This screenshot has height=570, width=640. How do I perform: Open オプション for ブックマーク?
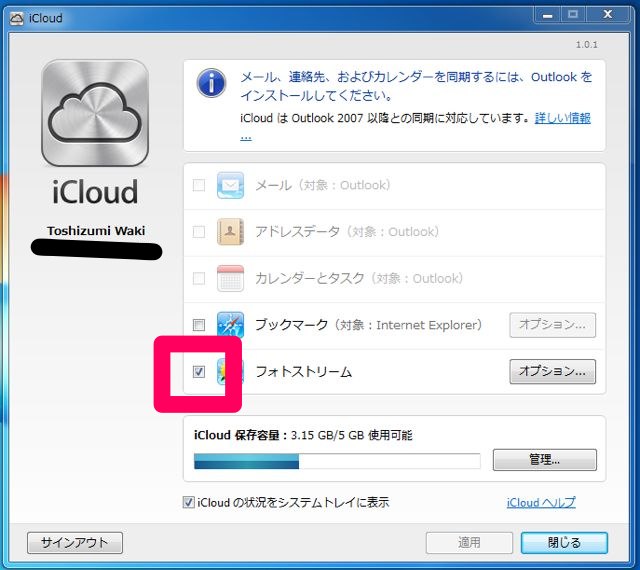[553, 325]
